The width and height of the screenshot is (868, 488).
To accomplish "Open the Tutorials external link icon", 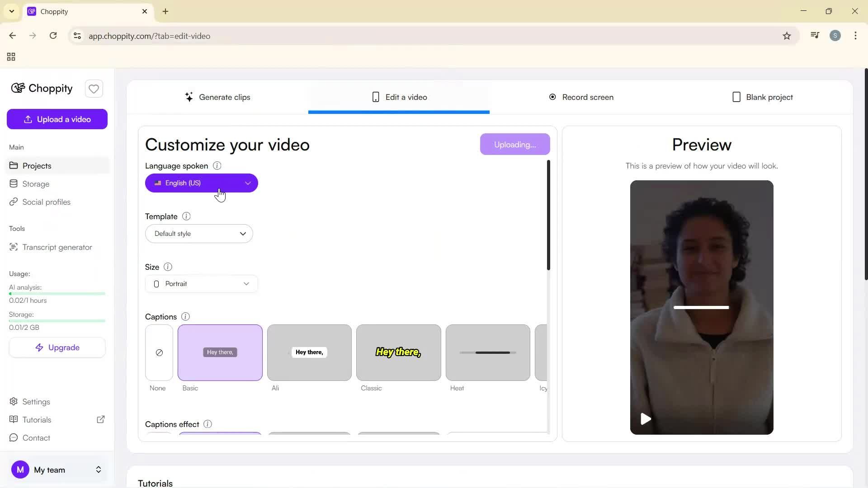I will coord(101,419).
